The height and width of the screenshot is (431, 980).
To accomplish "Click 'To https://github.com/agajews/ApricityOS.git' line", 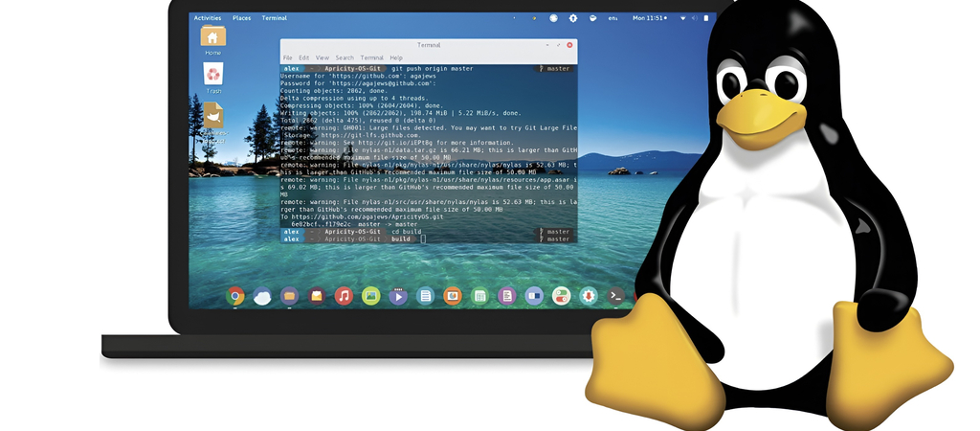I will click(362, 216).
